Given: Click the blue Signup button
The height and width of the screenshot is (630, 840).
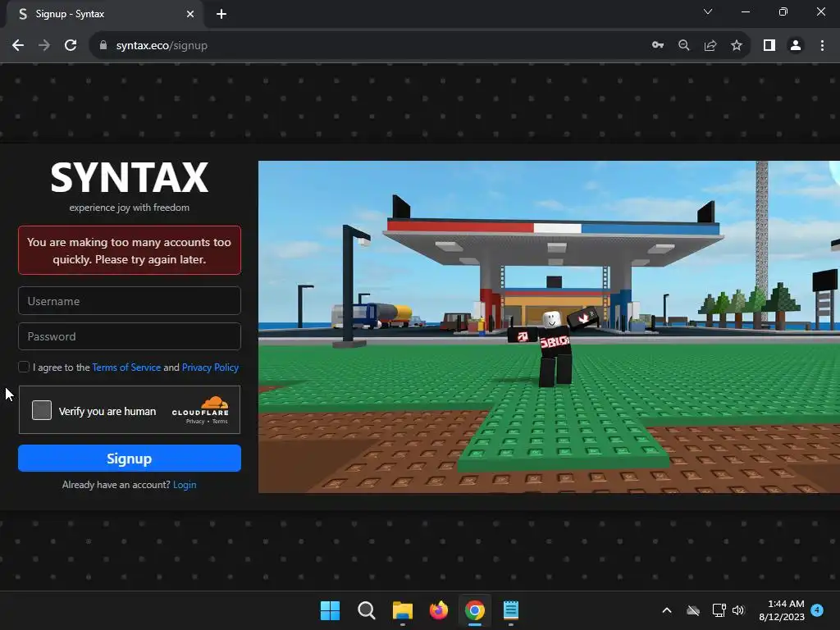Looking at the screenshot, I should [130, 459].
